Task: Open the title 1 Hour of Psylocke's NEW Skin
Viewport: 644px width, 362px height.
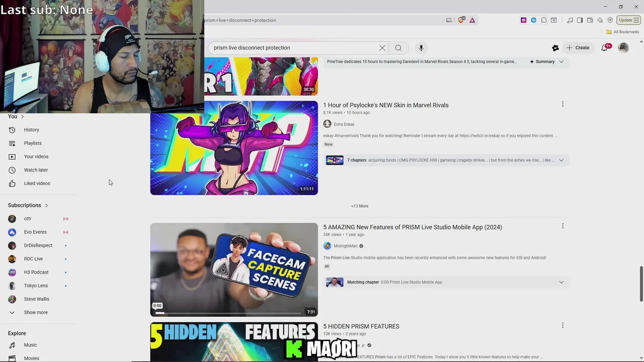Action: [386, 105]
